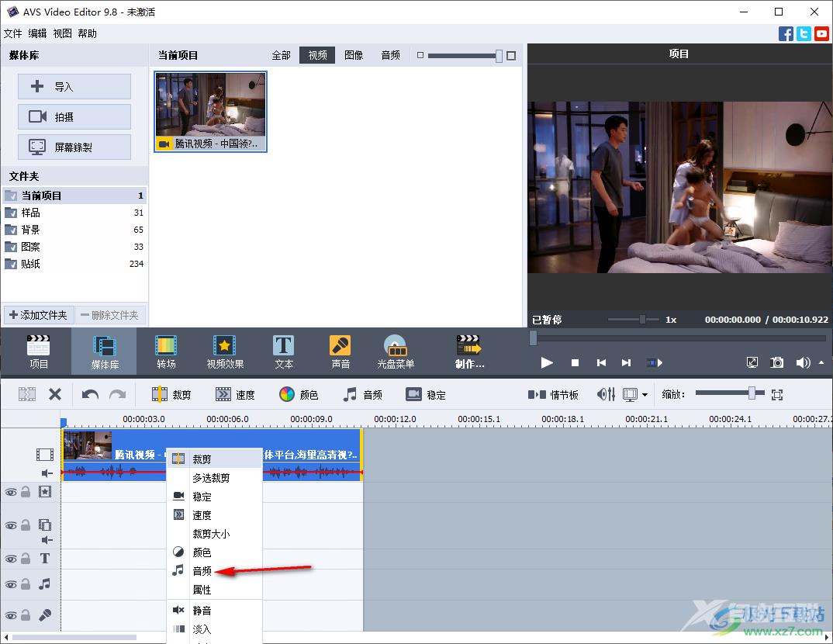833x644 pixels.
Task: Click the 音频 audio toolbar button
Action: click(x=362, y=394)
